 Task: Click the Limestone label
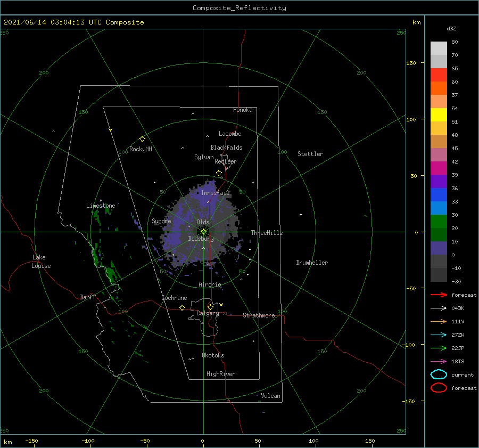[101, 206]
